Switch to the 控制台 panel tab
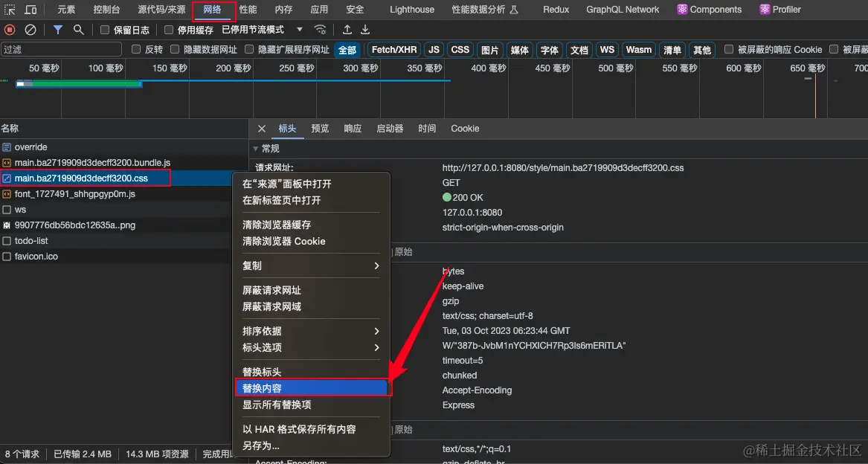The width and height of the screenshot is (868, 464). click(x=106, y=10)
